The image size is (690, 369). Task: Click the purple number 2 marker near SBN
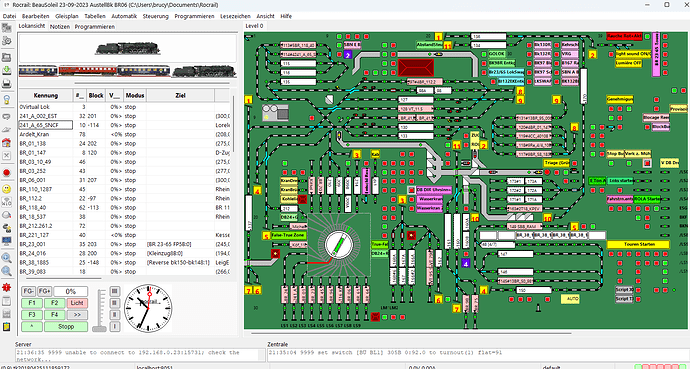coord(348,55)
